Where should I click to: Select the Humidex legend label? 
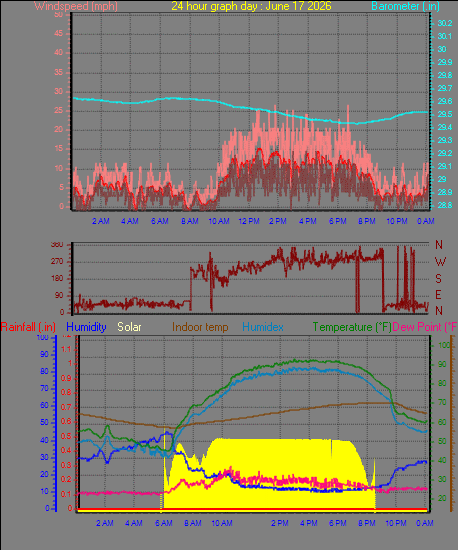pyautogui.click(x=263, y=327)
